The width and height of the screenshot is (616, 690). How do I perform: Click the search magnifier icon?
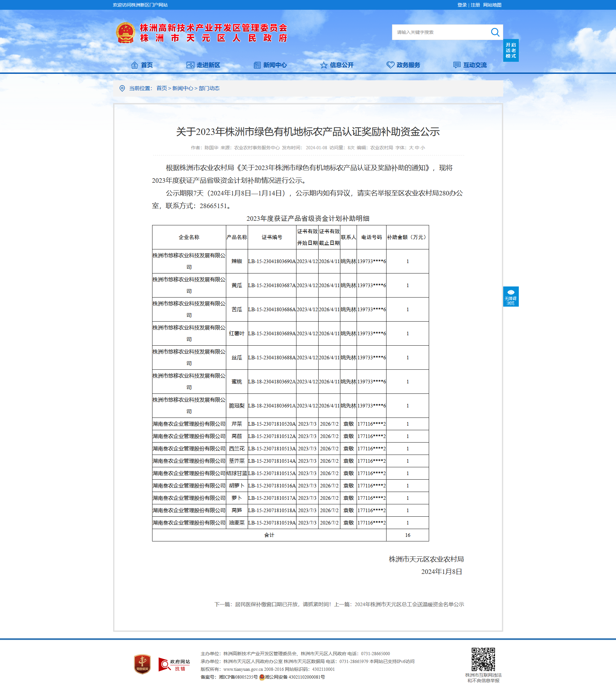tap(495, 32)
